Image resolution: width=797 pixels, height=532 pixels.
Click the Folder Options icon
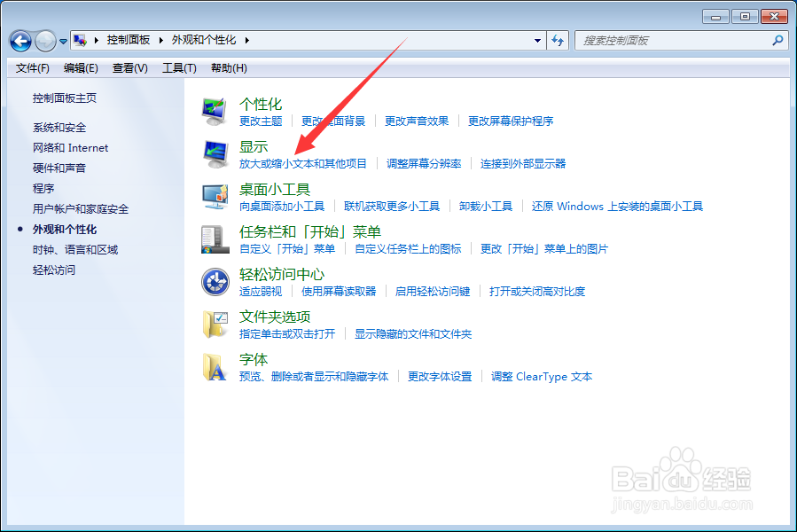(215, 325)
